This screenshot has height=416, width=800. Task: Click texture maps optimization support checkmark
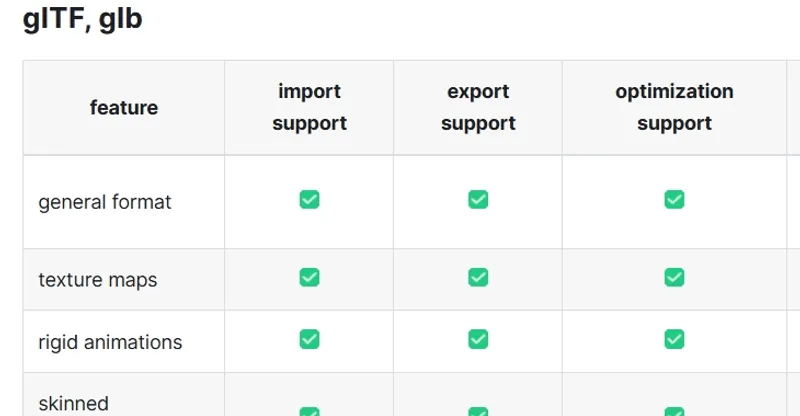click(674, 278)
